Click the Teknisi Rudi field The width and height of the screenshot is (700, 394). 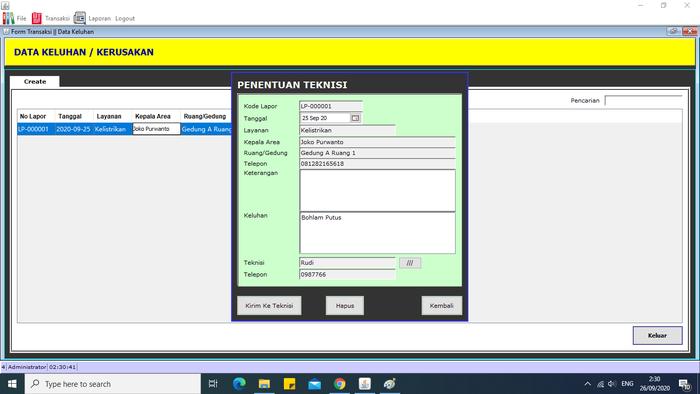tap(347, 263)
